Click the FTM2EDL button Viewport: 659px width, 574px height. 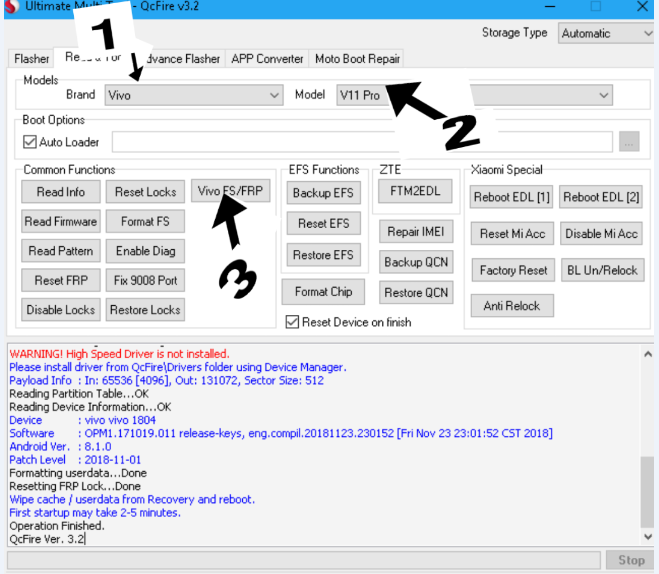415,191
